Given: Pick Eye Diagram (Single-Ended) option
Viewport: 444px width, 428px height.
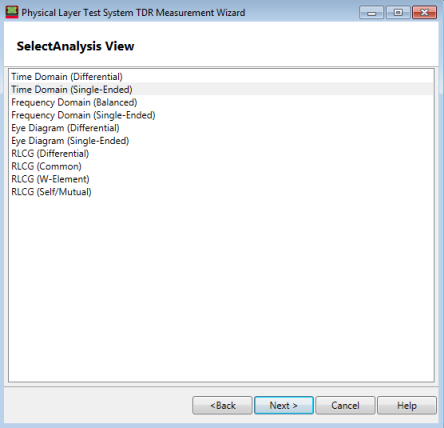Looking at the screenshot, I should tap(221, 141).
